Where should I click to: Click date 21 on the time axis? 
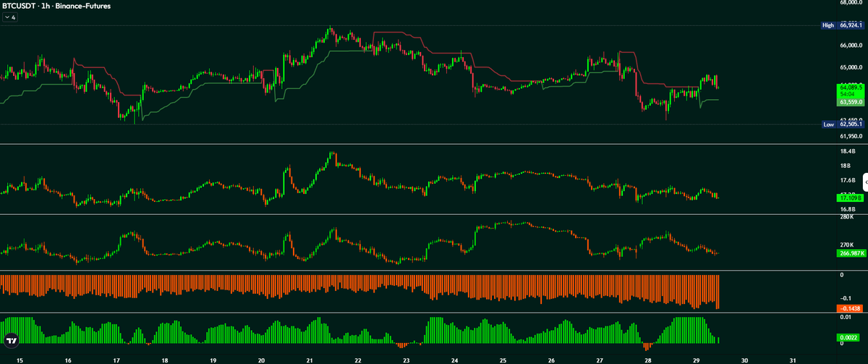coord(310,359)
